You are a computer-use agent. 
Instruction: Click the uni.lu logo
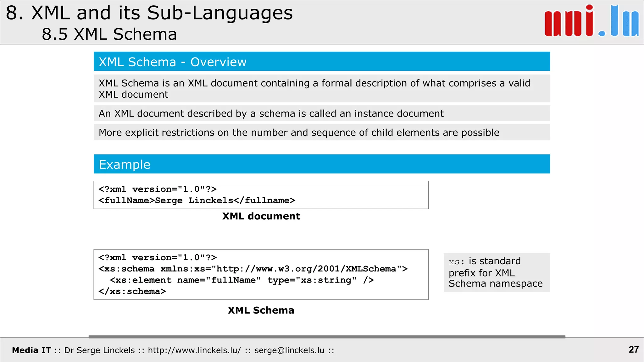point(591,21)
